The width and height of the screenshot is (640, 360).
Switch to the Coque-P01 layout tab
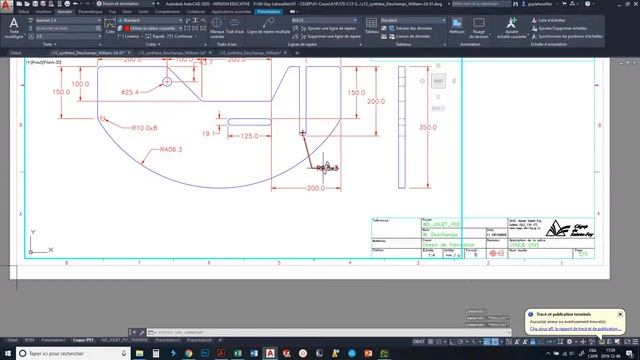click(x=83, y=340)
